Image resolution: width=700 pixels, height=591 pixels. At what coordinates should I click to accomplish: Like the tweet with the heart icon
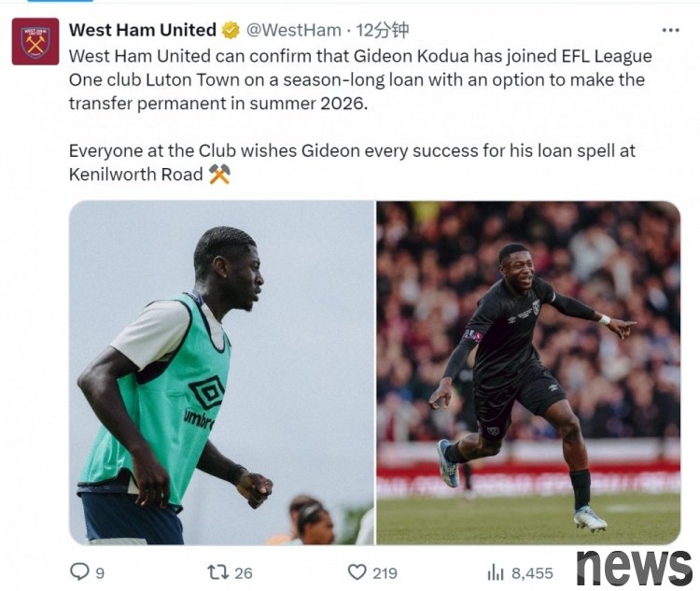(x=357, y=571)
